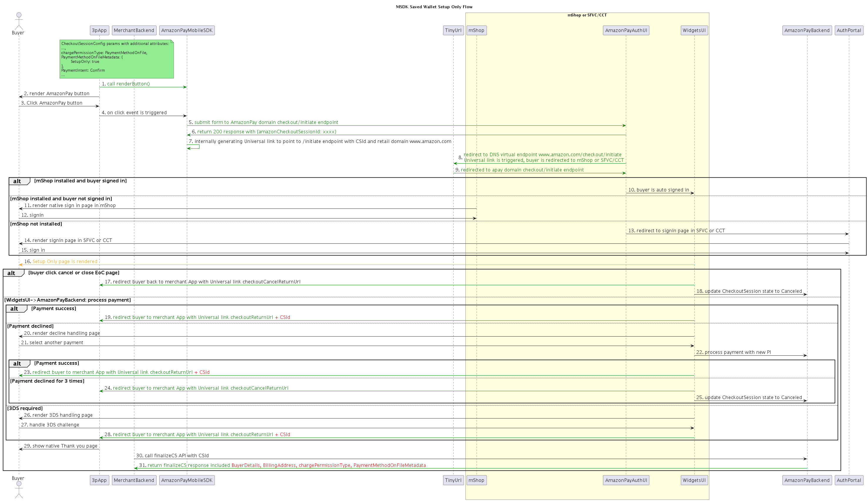868x501 pixels.
Task: Click message '15. sign in'
Action: coord(33,250)
